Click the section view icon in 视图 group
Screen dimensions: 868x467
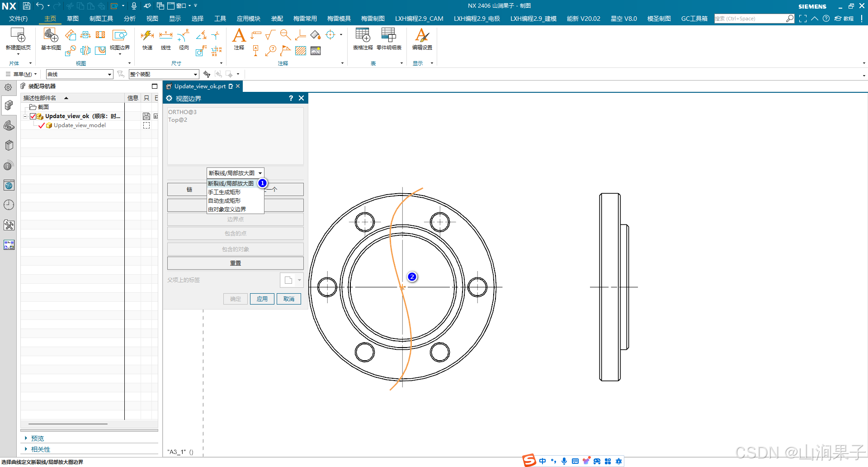tap(100, 35)
